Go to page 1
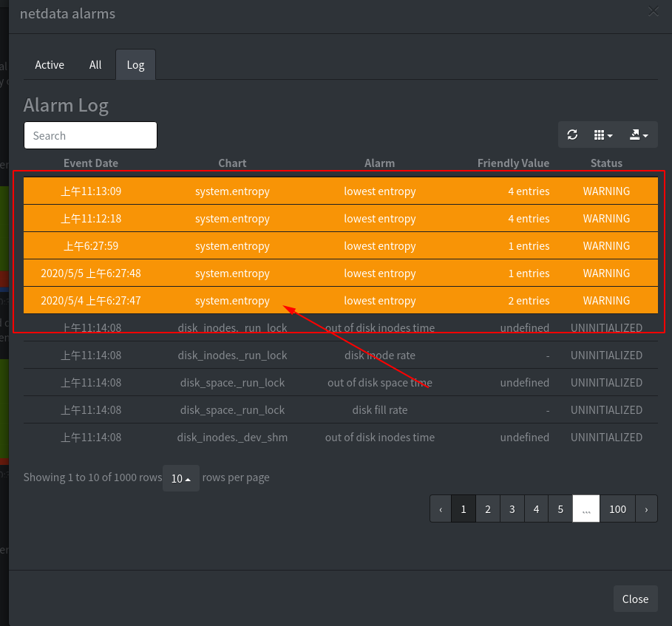 pos(464,509)
